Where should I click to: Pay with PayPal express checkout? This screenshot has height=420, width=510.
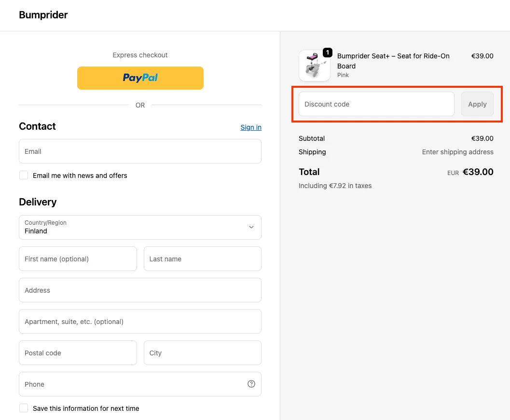[x=140, y=78]
